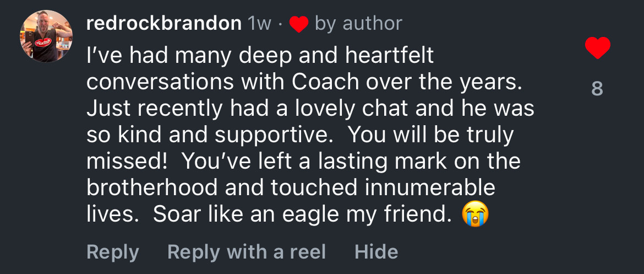Click the word "heartfelt" in the comment
Screen dimensions: 644x274
point(389,56)
